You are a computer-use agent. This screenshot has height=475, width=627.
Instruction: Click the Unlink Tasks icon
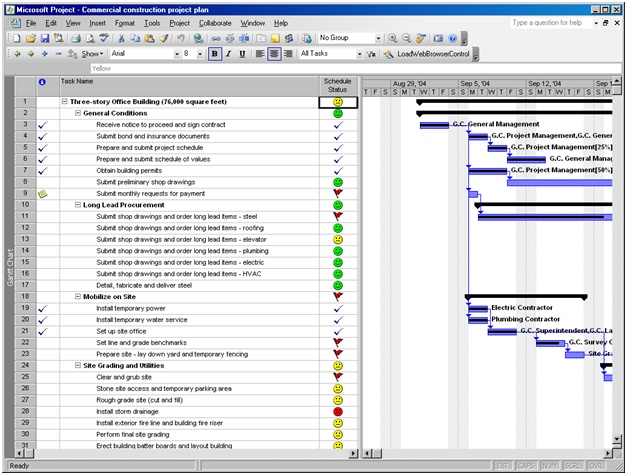click(230, 38)
